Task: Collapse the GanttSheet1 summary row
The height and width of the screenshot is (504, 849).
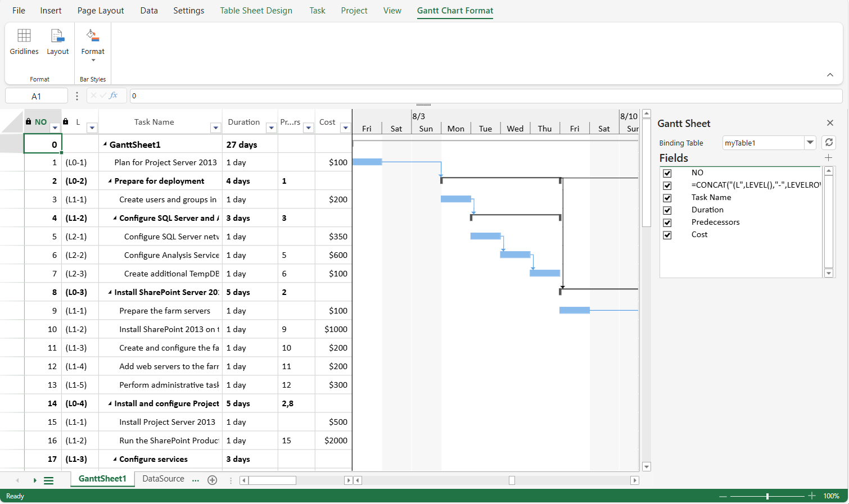Action: point(105,144)
